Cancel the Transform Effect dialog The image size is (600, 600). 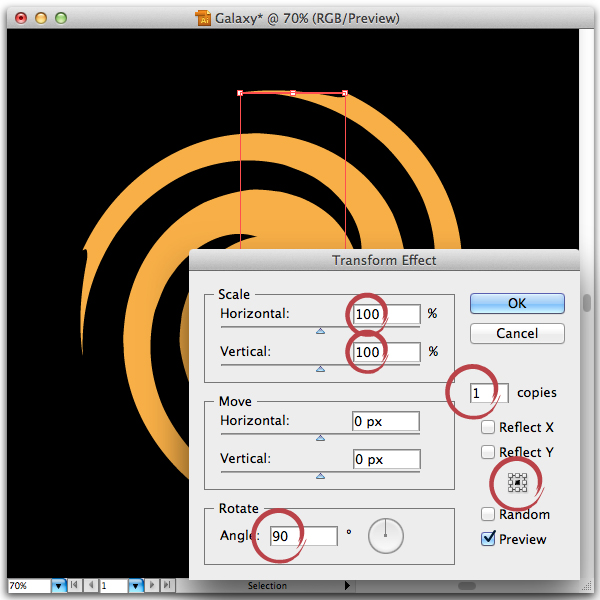pyautogui.click(x=517, y=333)
